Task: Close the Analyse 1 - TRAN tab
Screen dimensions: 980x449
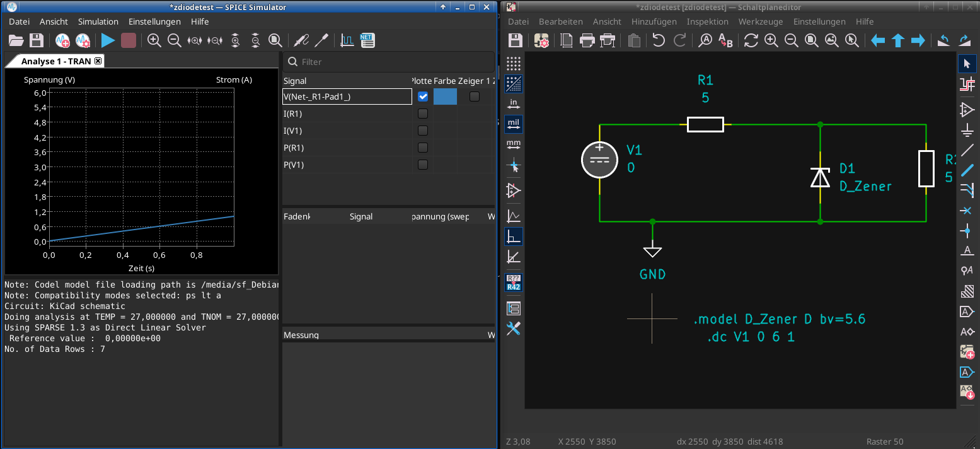Action: [x=98, y=61]
